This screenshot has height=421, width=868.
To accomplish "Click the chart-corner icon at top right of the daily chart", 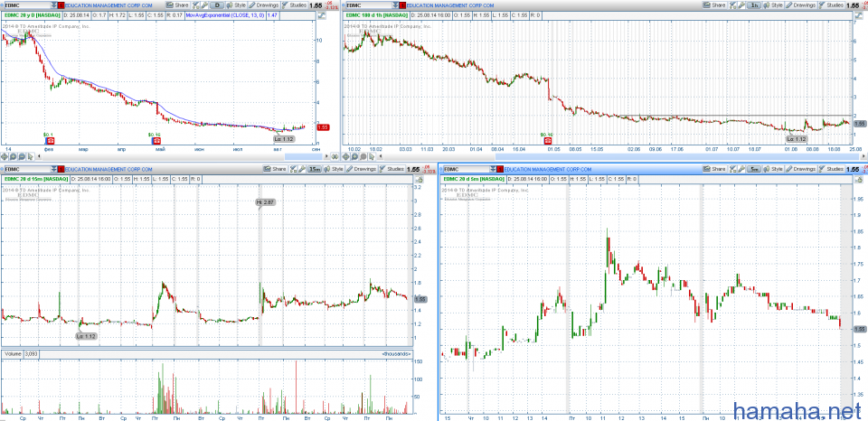I will [x=321, y=15].
